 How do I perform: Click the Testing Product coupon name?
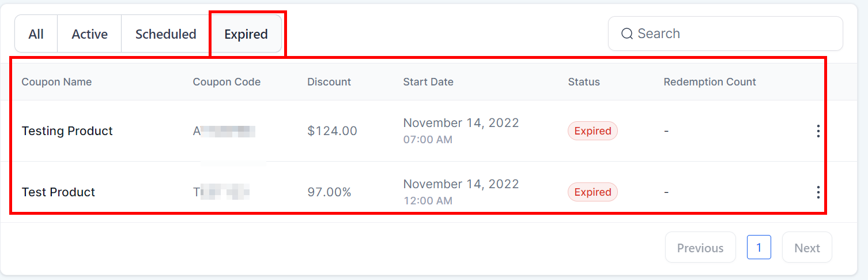tap(67, 131)
